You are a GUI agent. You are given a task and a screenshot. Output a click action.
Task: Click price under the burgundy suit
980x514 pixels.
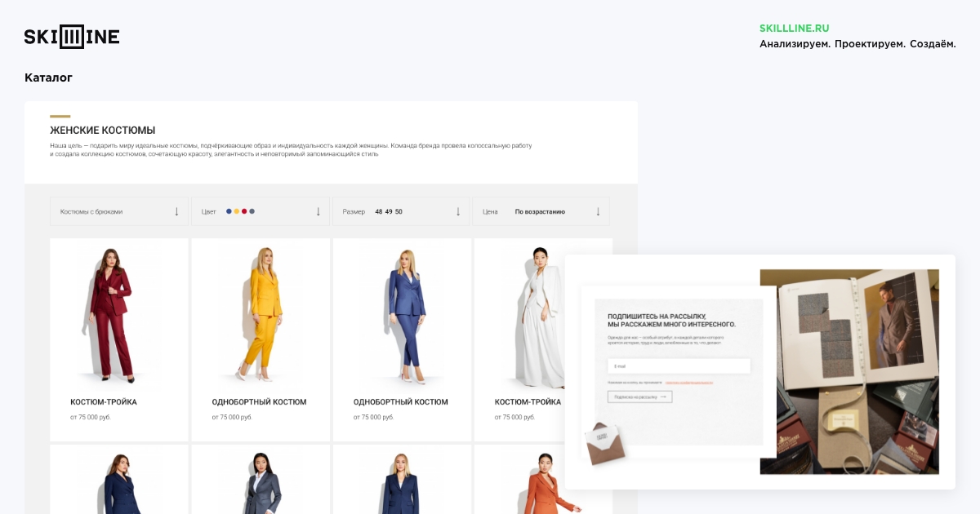(x=91, y=418)
